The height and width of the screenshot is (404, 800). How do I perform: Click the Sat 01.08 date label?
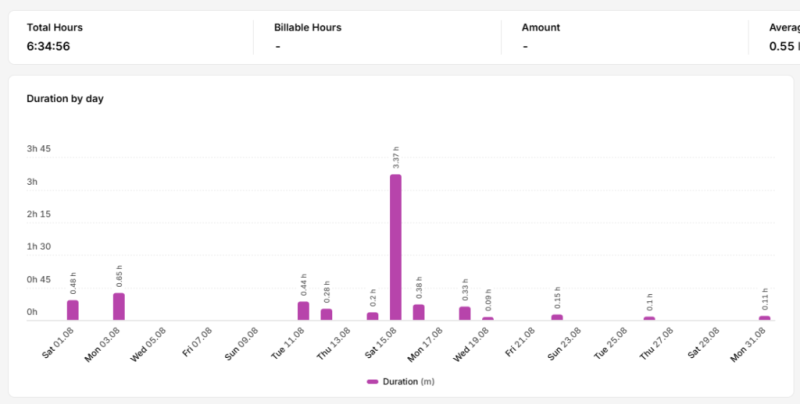point(58,342)
